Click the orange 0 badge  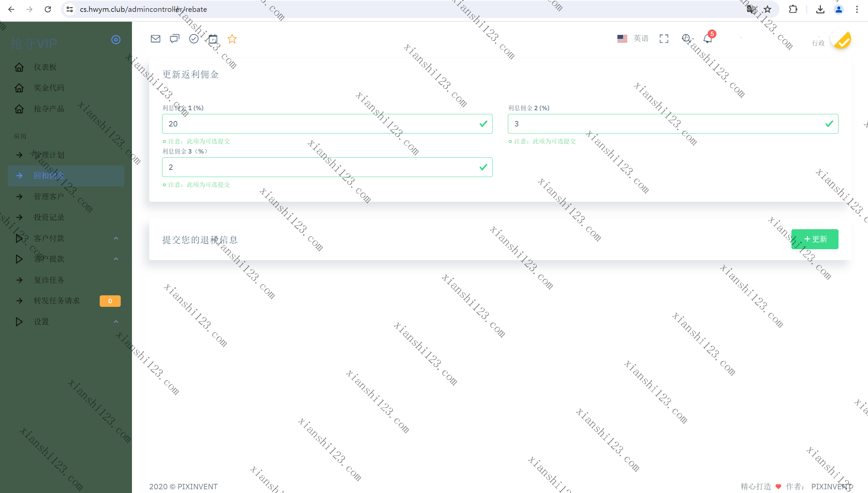110,301
